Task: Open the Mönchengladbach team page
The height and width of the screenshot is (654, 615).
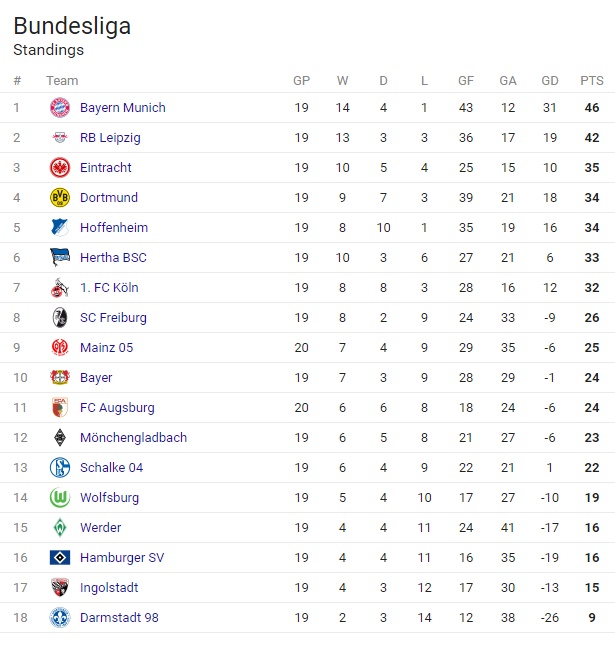Action: coord(133,438)
